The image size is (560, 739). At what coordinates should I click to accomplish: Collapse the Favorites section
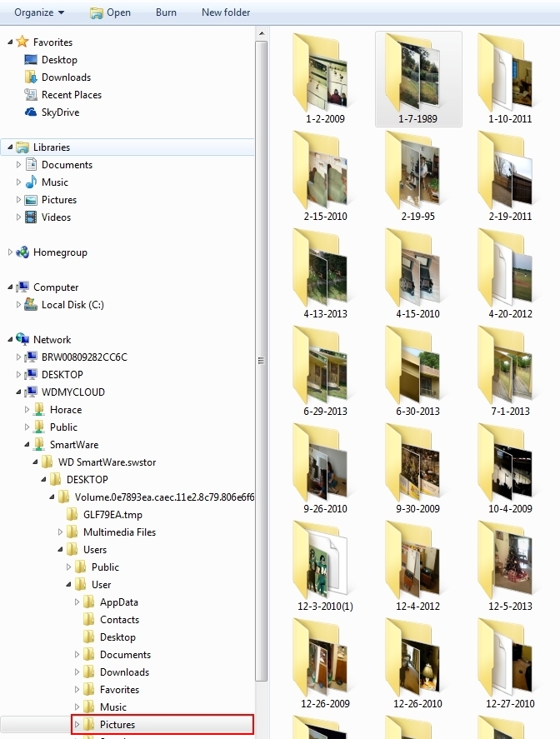pos(10,42)
